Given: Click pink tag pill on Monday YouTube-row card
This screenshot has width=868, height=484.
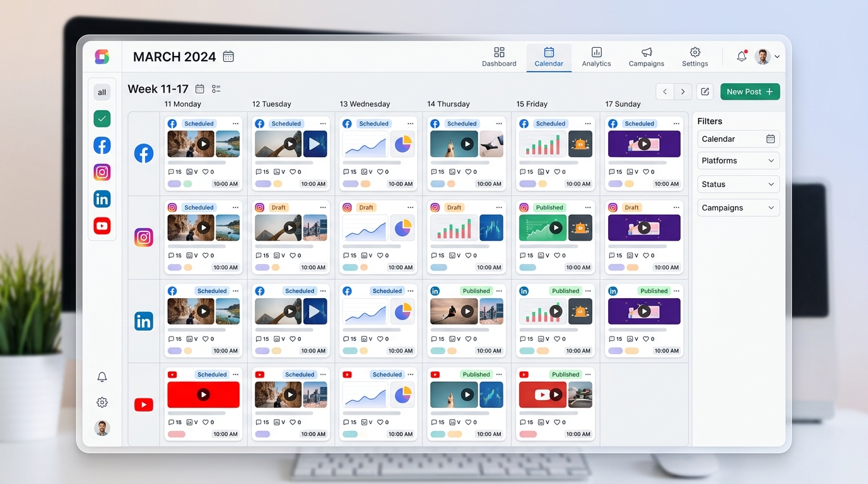Looking at the screenshot, I should coord(176,434).
